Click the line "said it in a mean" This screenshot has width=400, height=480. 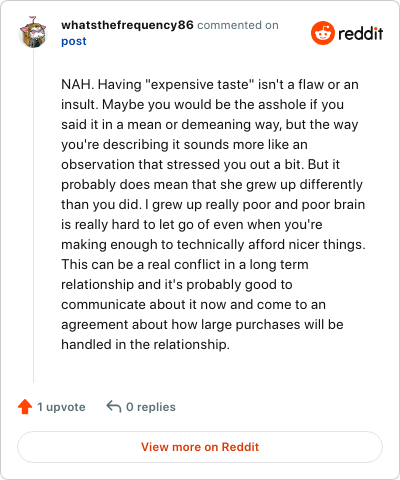210,124
